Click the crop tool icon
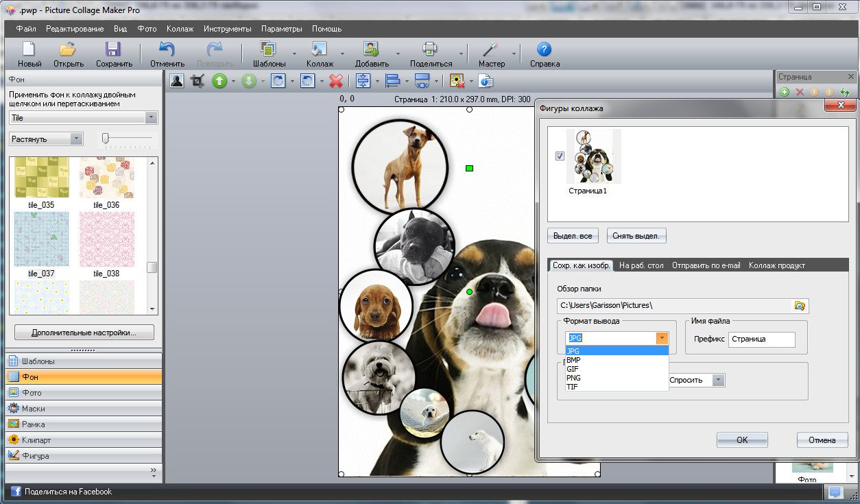 198,81
